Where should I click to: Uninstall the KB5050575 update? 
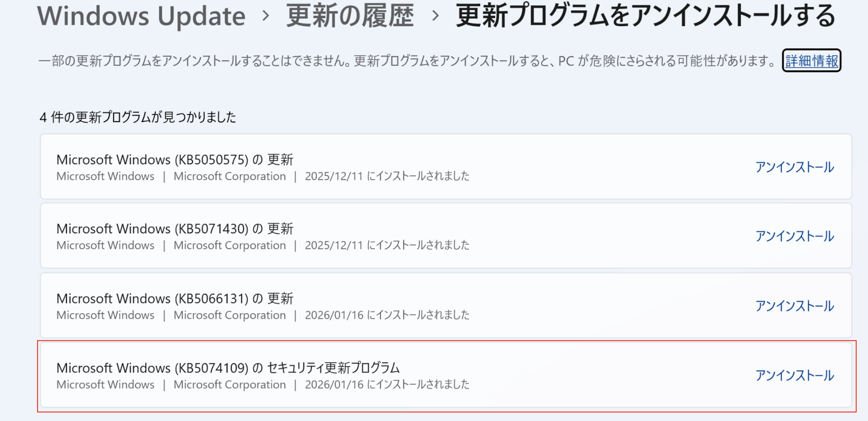795,167
